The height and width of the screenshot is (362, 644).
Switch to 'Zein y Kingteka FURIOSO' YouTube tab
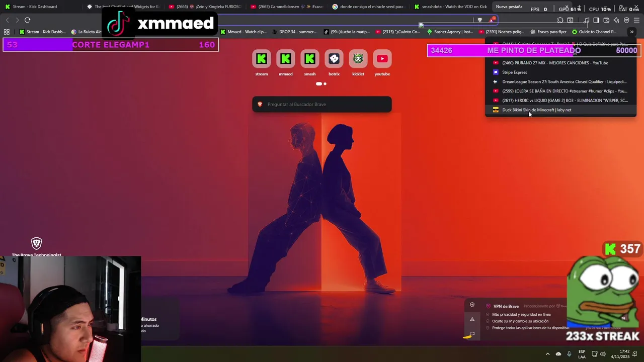(x=205, y=7)
